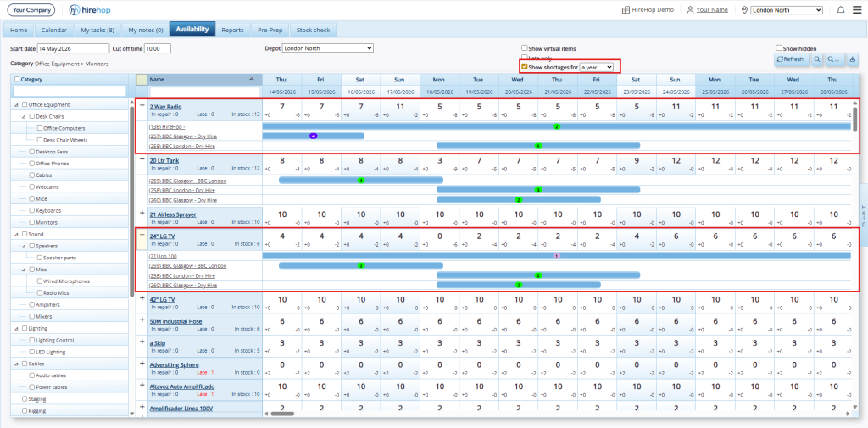Click the Cut off time field
The image size is (868, 428).
157,48
